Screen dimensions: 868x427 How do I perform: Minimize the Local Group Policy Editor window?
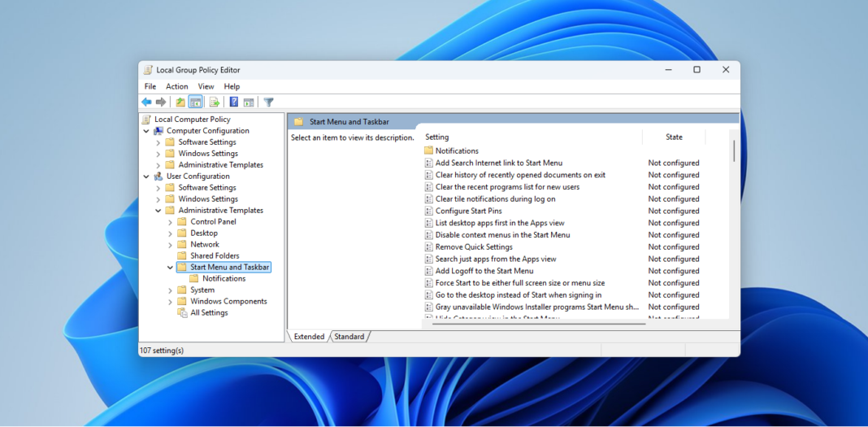point(669,70)
